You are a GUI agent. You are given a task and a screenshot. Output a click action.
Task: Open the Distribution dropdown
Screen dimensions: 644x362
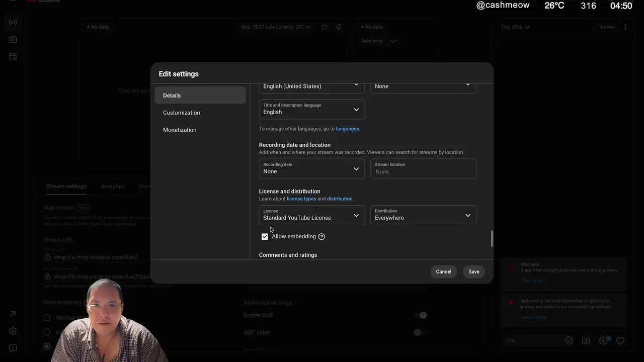pyautogui.click(x=424, y=215)
